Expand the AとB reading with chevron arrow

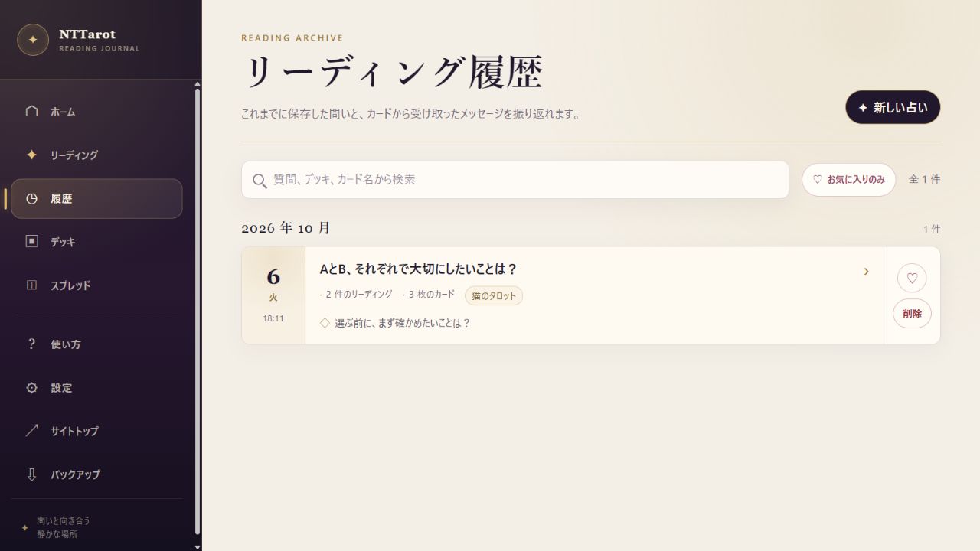click(866, 272)
